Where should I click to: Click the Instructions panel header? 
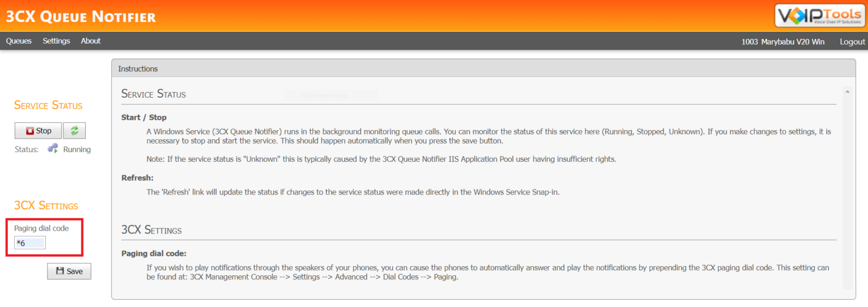pos(138,69)
